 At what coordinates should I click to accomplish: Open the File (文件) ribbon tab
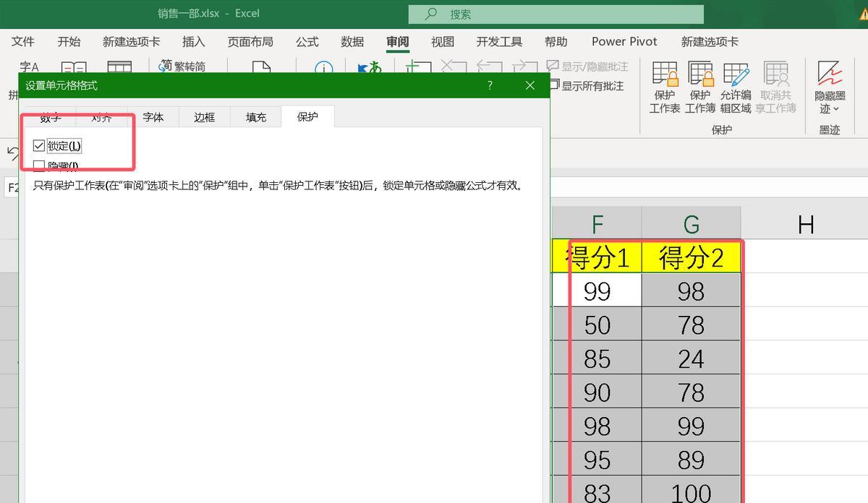click(23, 42)
